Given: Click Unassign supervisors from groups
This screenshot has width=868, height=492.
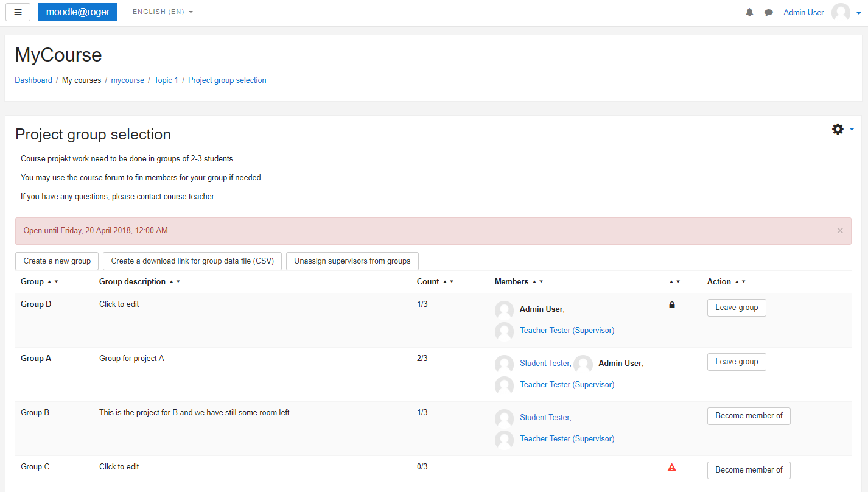Looking at the screenshot, I should coord(352,261).
